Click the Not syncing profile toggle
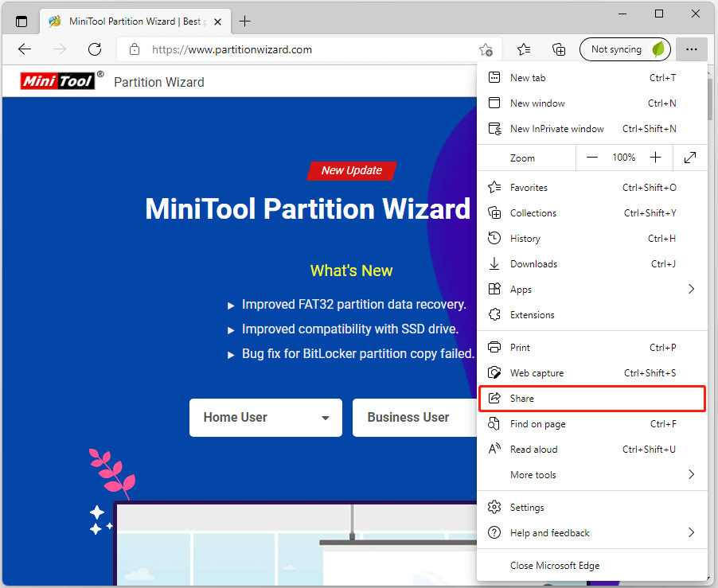 [x=625, y=49]
